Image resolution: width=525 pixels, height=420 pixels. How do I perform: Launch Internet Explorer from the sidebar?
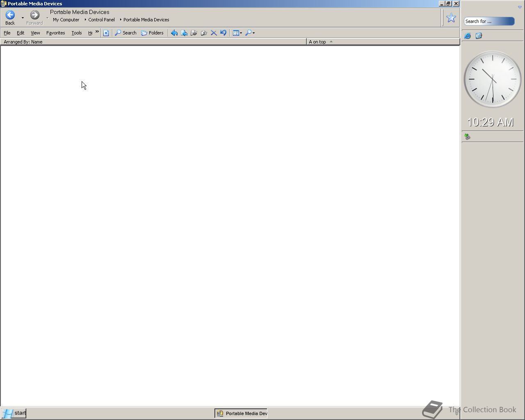468,36
